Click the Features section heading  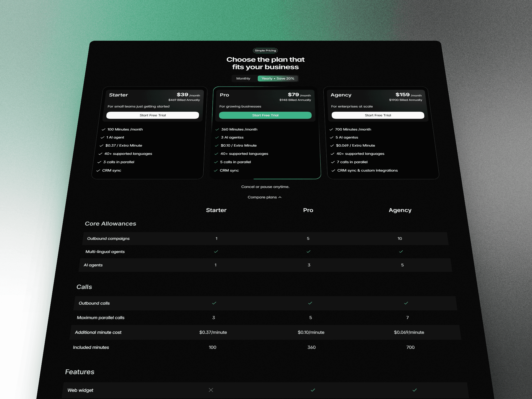(x=80, y=372)
